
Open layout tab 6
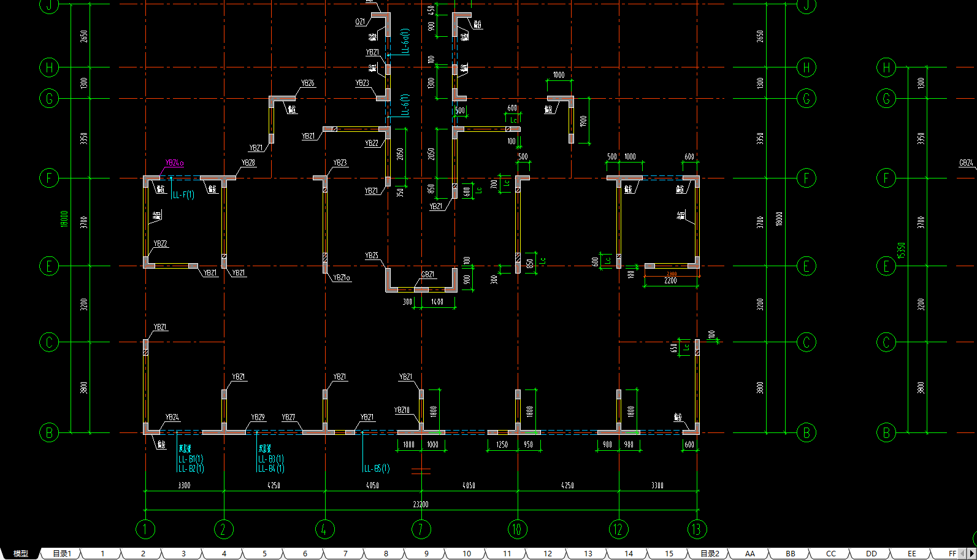click(x=305, y=554)
